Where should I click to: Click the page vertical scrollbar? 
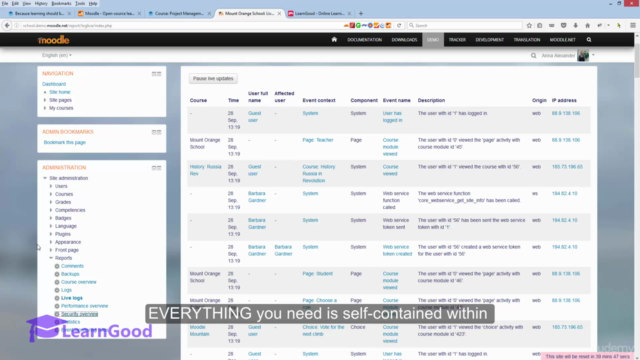click(637, 61)
